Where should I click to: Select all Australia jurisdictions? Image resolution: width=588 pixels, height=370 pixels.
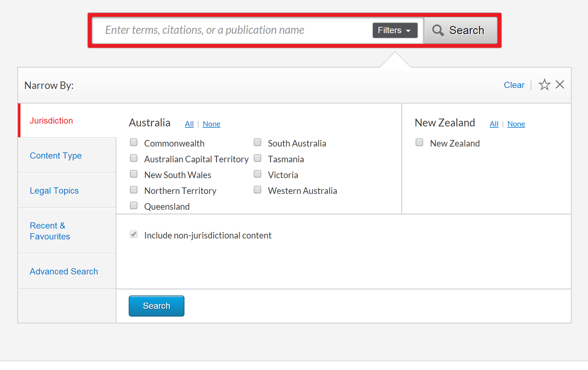(x=189, y=124)
